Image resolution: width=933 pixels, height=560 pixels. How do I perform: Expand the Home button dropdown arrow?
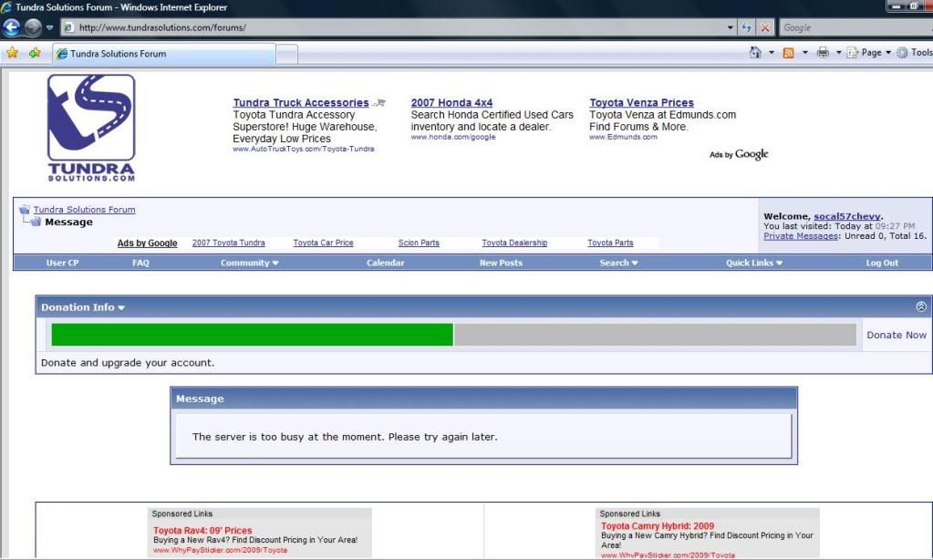(x=772, y=52)
